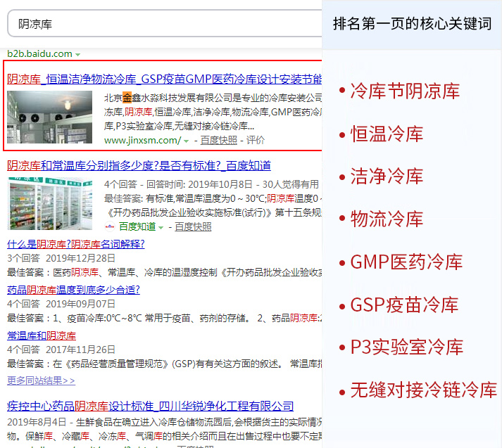Click 更多同站结果>> link
502x448 pixels.
pos(41,380)
